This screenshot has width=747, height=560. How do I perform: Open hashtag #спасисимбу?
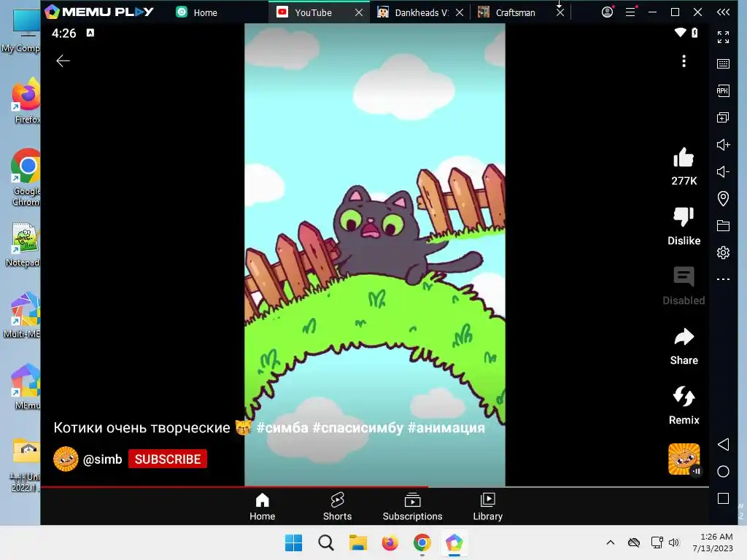tap(357, 427)
